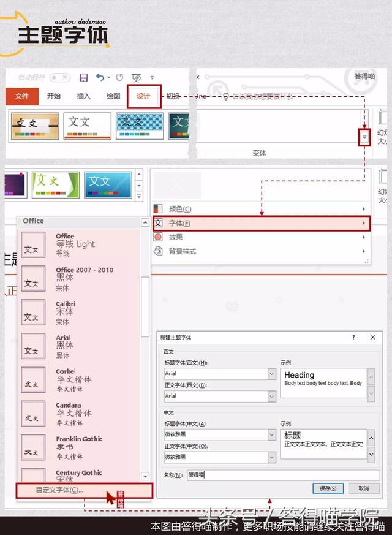This screenshot has width=392, height=535.
Task: Choose the Candara 华文楷体 font set
Action: pos(80,414)
